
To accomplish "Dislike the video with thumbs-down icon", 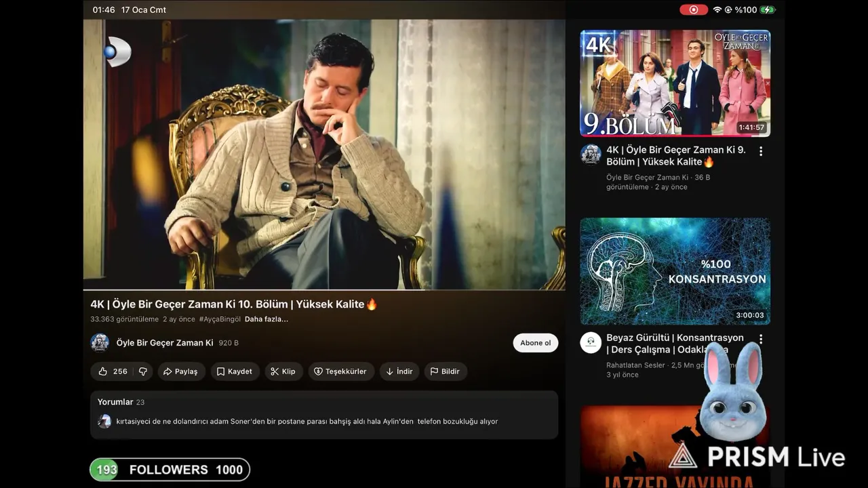I will point(143,371).
